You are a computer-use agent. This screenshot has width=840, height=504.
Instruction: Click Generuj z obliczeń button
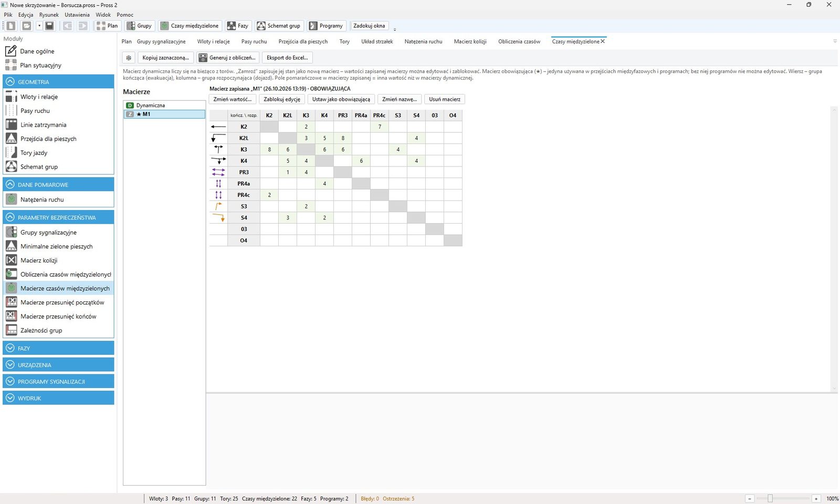point(227,58)
